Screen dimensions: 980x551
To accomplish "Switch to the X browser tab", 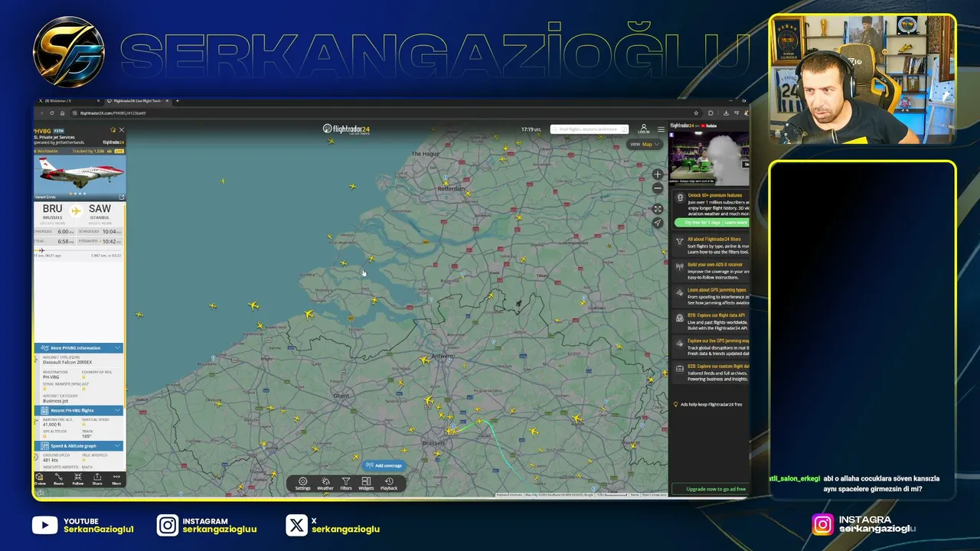I will [x=69, y=101].
